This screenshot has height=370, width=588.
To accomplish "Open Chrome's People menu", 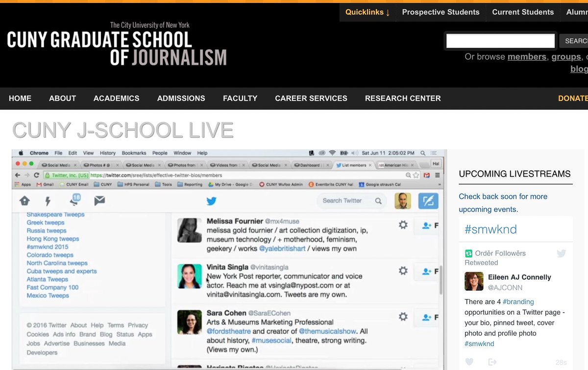I will [x=160, y=153].
